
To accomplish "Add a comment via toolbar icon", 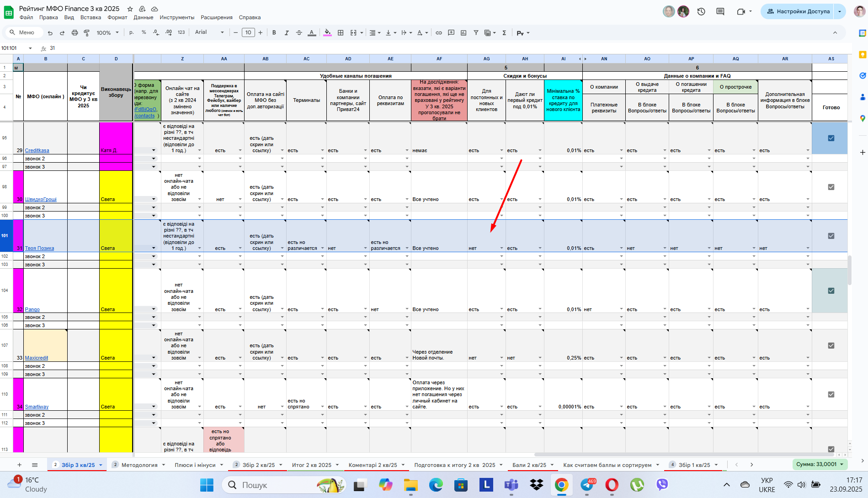I will click(451, 33).
